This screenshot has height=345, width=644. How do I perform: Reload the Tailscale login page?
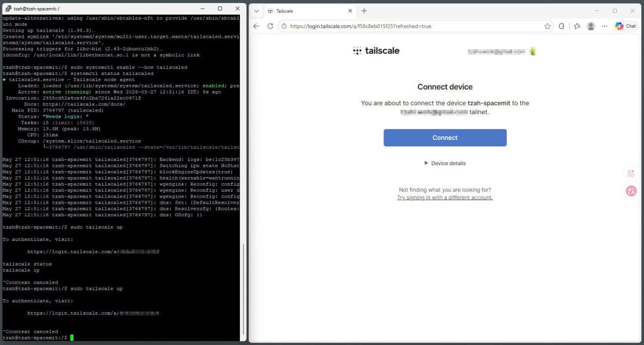coord(270,26)
